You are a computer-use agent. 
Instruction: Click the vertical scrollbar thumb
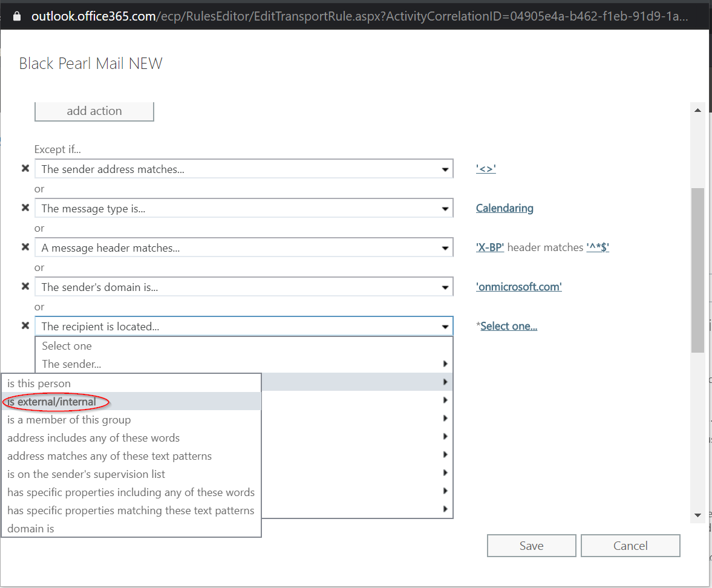[x=697, y=269]
